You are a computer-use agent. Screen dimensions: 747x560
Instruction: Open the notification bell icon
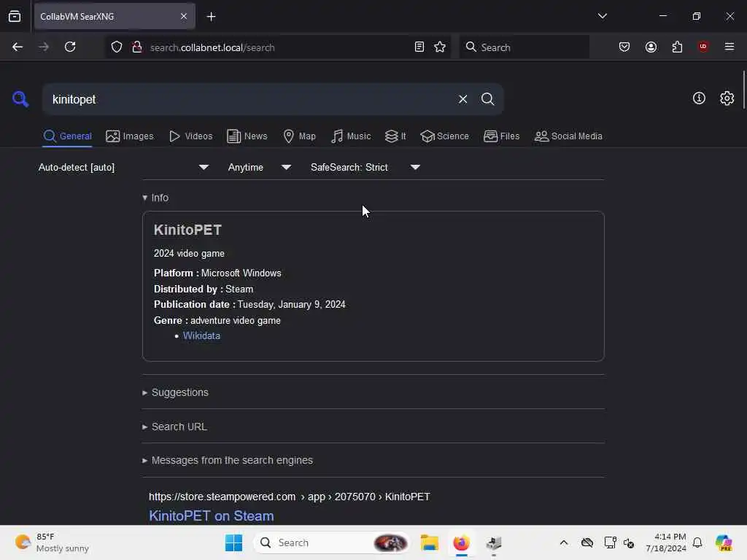697,542
